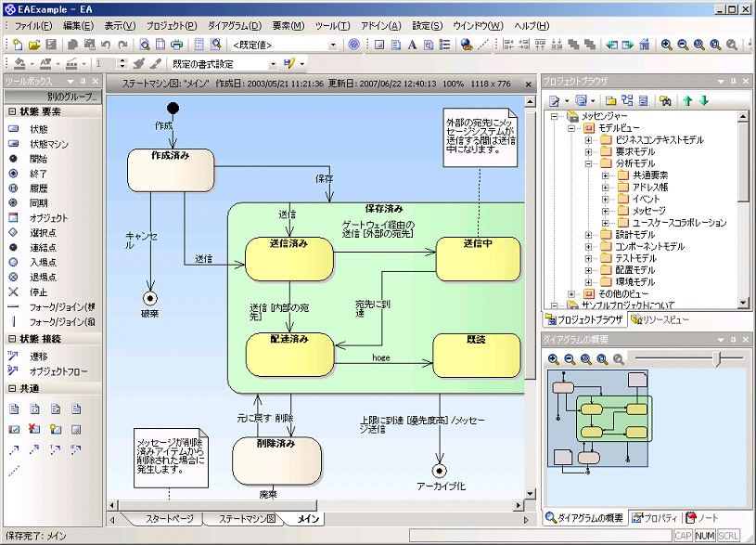The height and width of the screenshot is (545, 756).
Task: Open the プロパティ tab
Action: click(655, 518)
